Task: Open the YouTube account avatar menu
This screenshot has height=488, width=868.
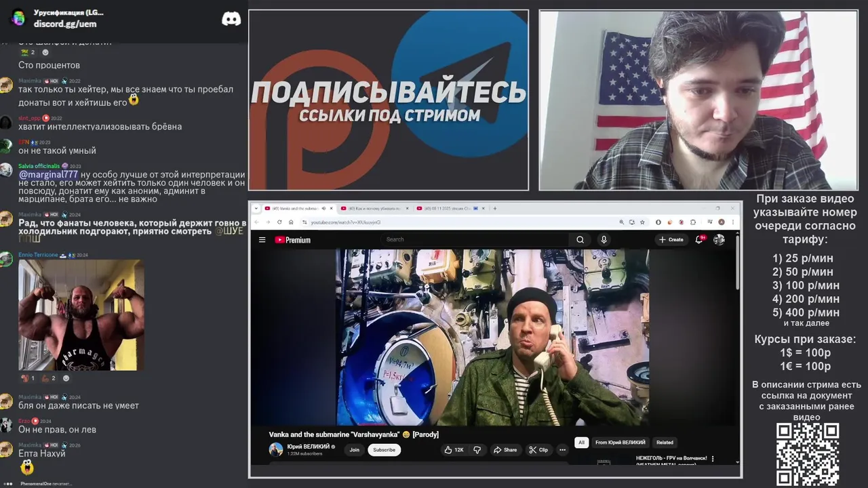Action: (719, 239)
